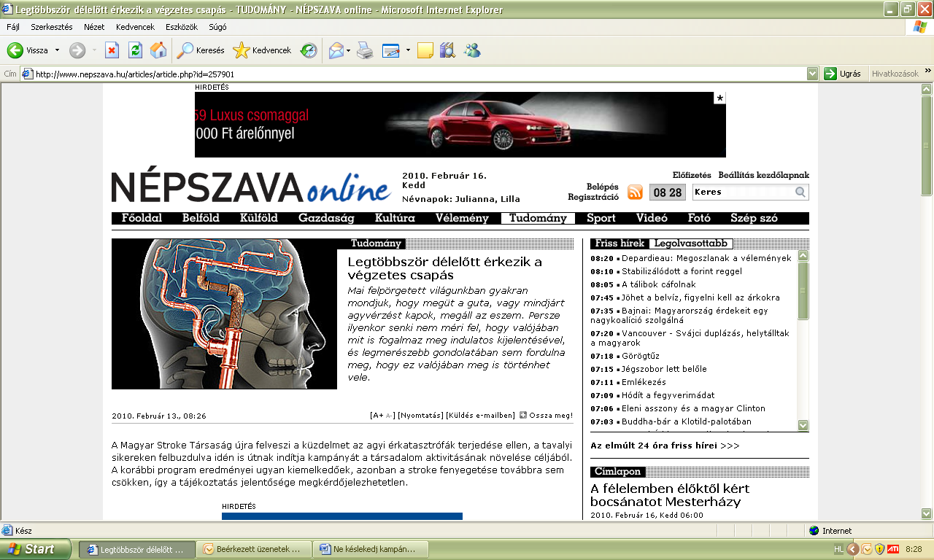Viewport: 934px width, 560px height.
Task: Refresh the page with green arrows icon
Action: tap(135, 50)
